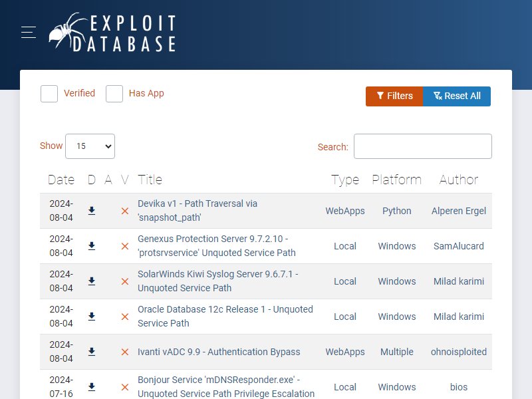Click unverified X icon for Genexus row
The image size is (532, 399).
pos(125,246)
